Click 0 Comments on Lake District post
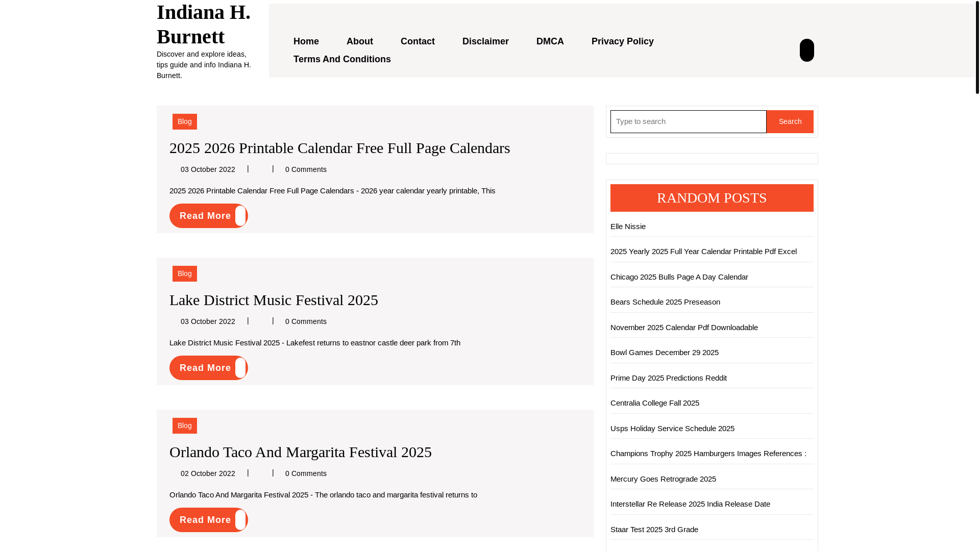The image size is (980, 551). 306,321
